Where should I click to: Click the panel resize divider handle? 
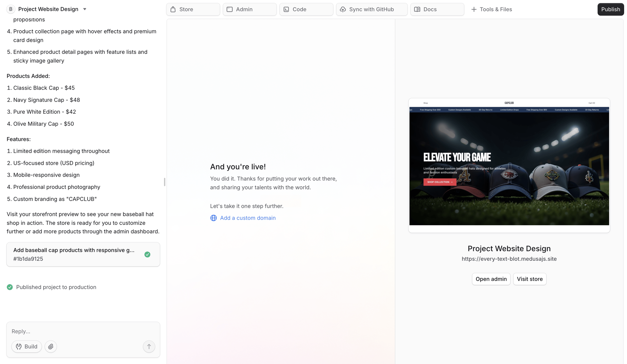[x=165, y=182]
